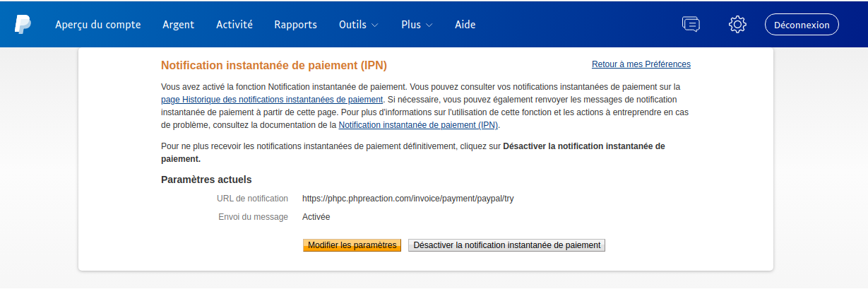Click the phpreaction notification URL text
Viewport: 868px width, 294px height.
(408, 199)
